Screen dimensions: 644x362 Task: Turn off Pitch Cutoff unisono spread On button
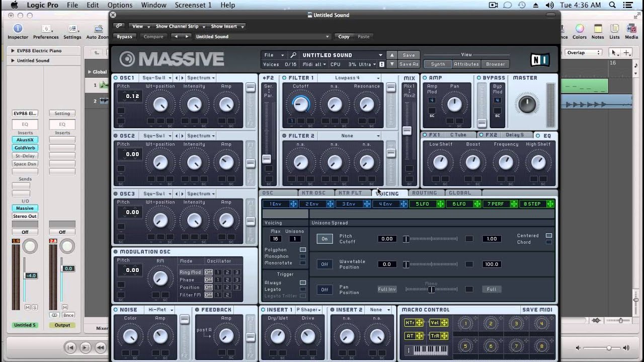point(325,239)
